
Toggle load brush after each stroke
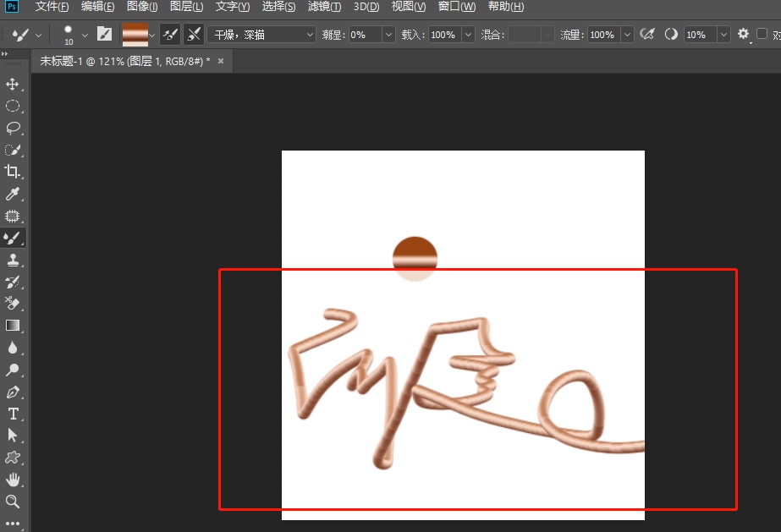click(168, 34)
